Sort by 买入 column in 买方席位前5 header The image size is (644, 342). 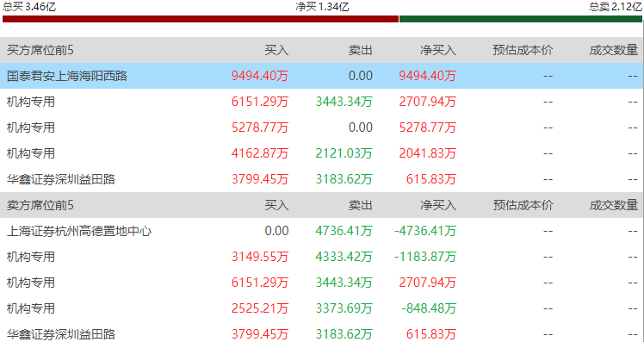click(276, 50)
